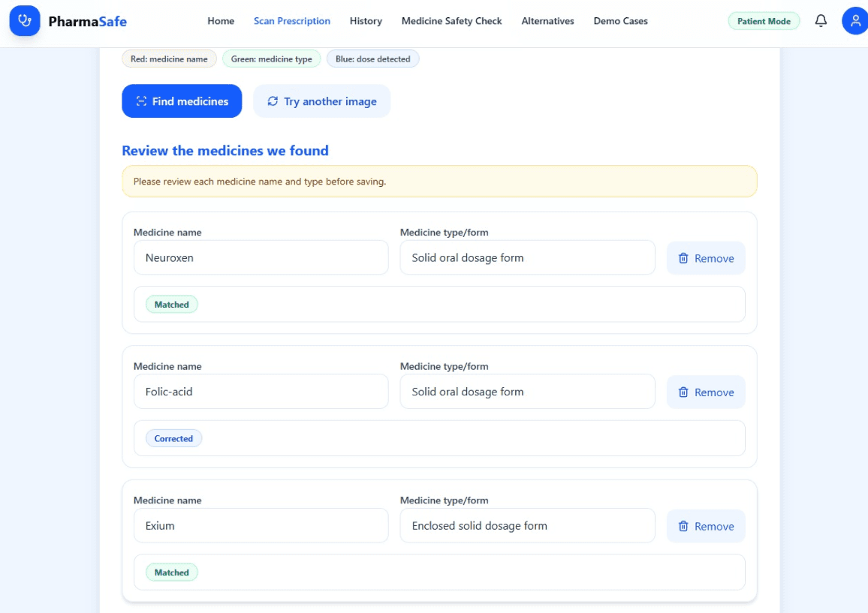Click the 'Blue: dose detected' legend chip
868x613 pixels.
pyautogui.click(x=372, y=59)
